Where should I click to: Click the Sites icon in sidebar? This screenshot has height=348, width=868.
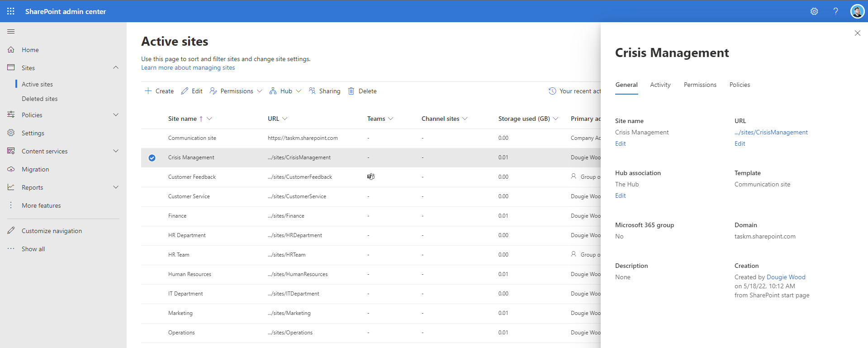(x=11, y=67)
